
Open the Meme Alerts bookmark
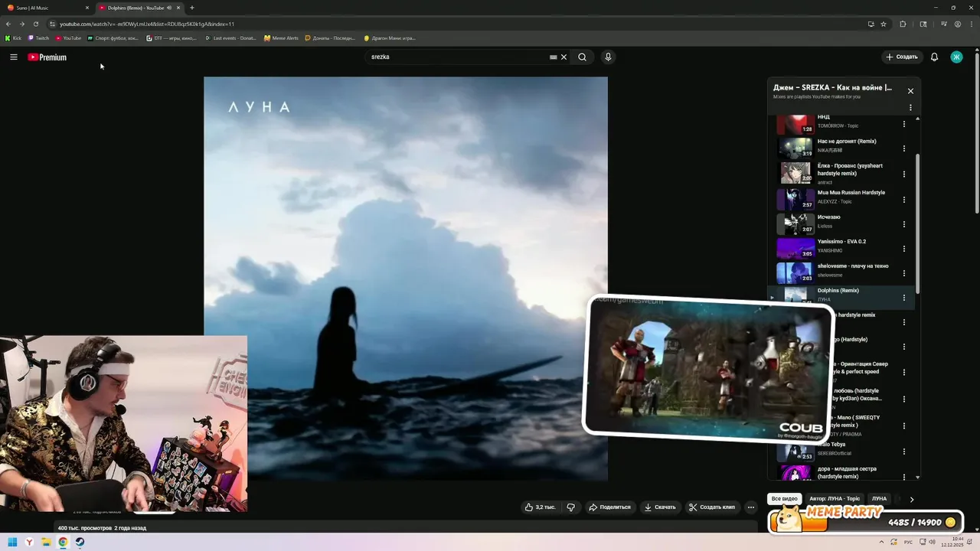pos(282,37)
